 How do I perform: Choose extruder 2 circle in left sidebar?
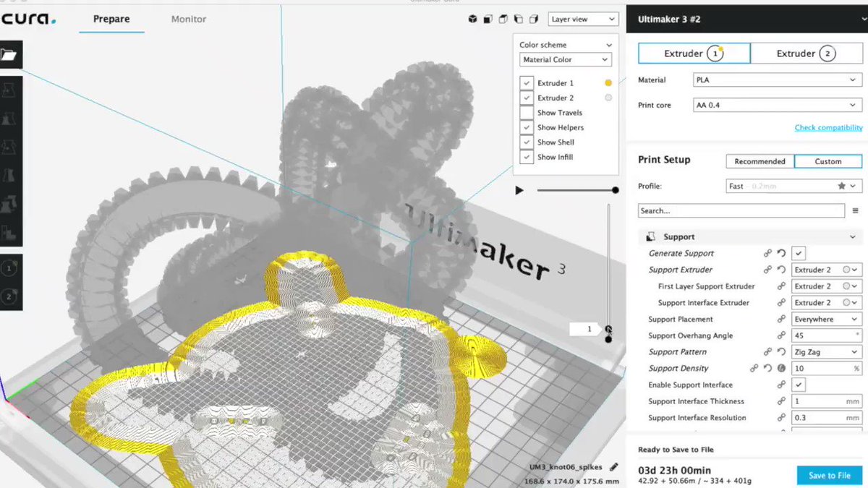click(10, 296)
